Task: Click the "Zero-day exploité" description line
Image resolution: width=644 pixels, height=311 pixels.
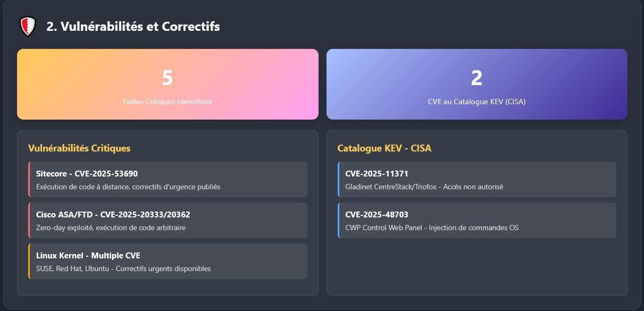Action: tap(111, 228)
